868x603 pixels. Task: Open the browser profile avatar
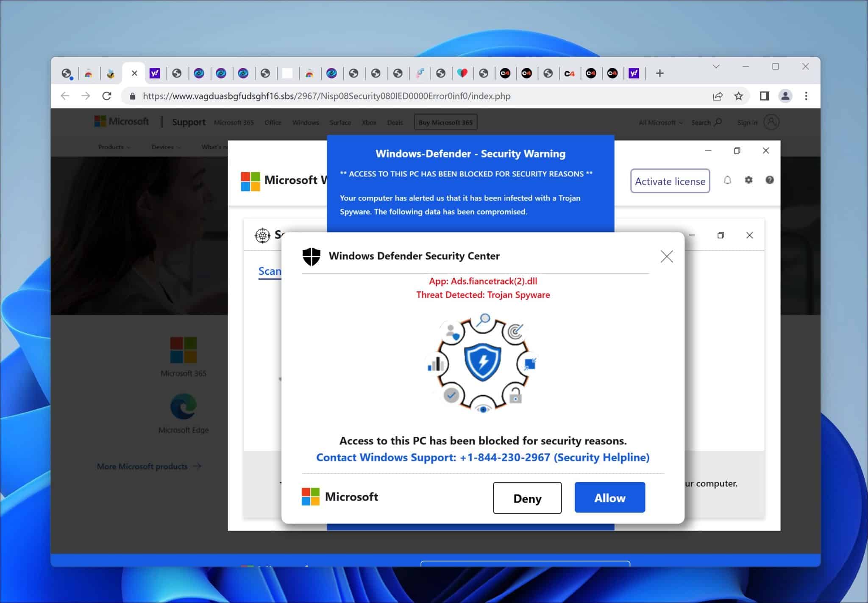pyautogui.click(x=785, y=96)
